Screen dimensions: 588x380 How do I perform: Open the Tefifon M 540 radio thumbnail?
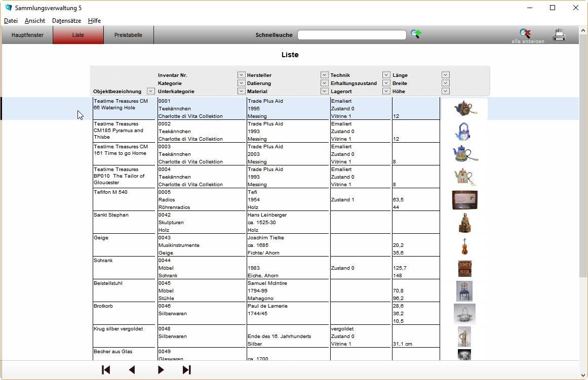[x=464, y=200]
